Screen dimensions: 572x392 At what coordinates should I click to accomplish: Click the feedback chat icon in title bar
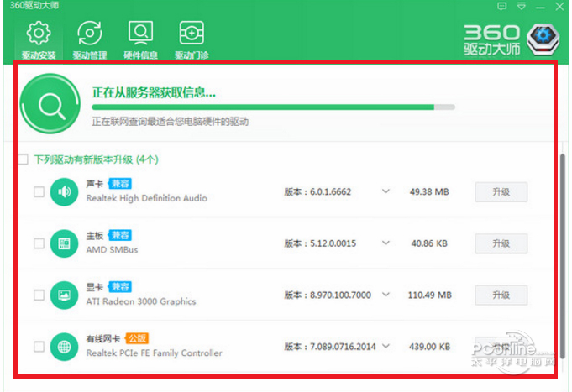[502, 6]
